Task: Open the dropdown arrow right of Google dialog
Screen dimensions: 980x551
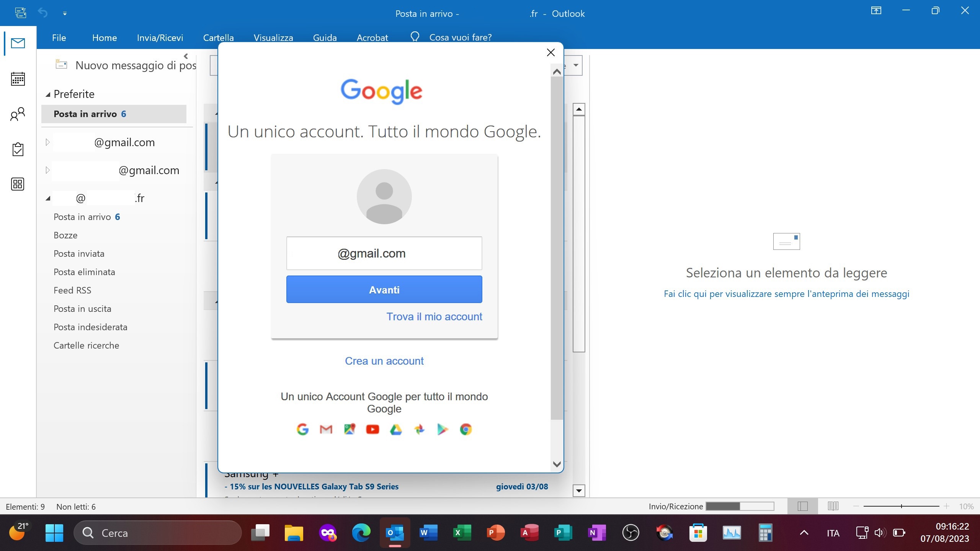Action: 575,65
